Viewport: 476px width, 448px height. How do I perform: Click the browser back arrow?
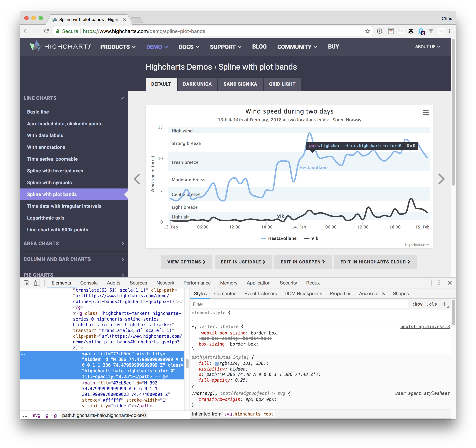[27, 31]
